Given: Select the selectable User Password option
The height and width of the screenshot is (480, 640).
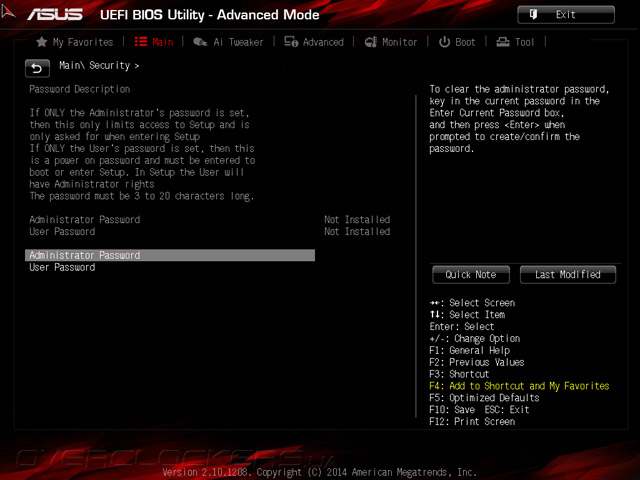Looking at the screenshot, I should pos(62,268).
